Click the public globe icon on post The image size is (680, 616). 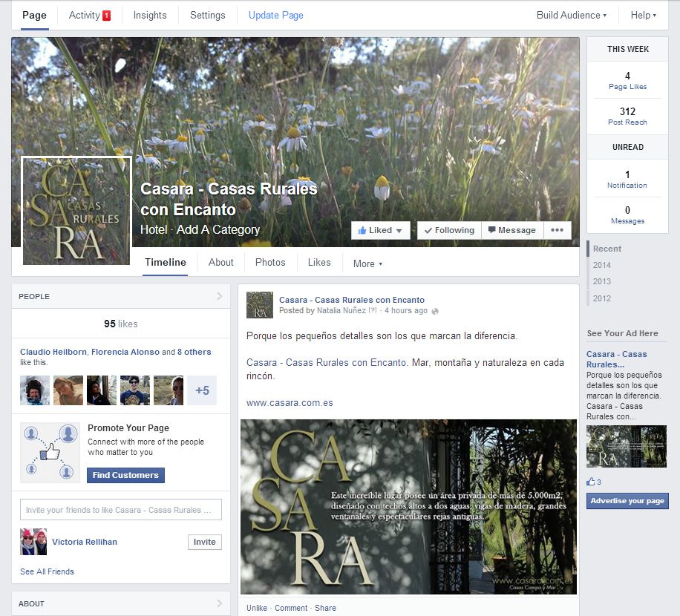click(x=435, y=311)
